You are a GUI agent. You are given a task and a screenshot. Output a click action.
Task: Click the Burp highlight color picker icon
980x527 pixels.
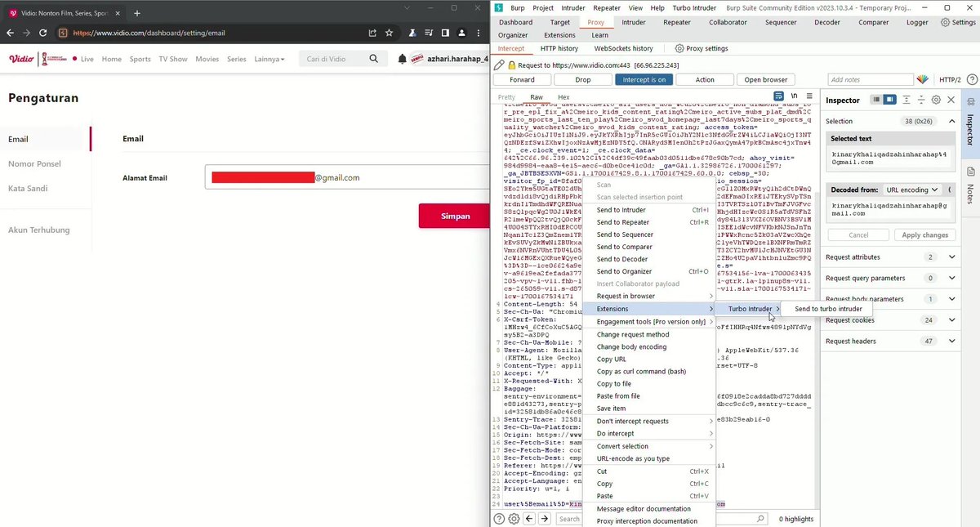pyautogui.click(x=922, y=79)
